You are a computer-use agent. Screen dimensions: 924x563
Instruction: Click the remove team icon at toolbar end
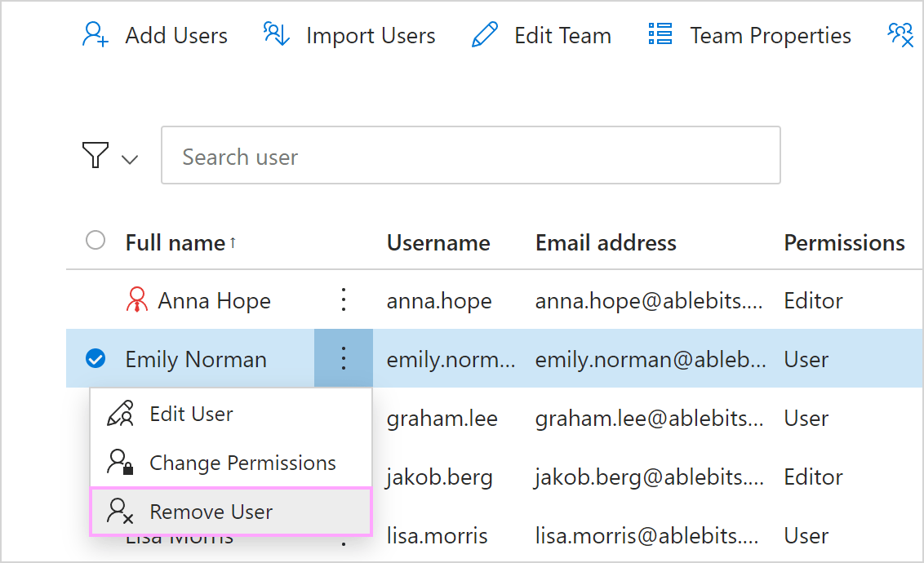(901, 35)
